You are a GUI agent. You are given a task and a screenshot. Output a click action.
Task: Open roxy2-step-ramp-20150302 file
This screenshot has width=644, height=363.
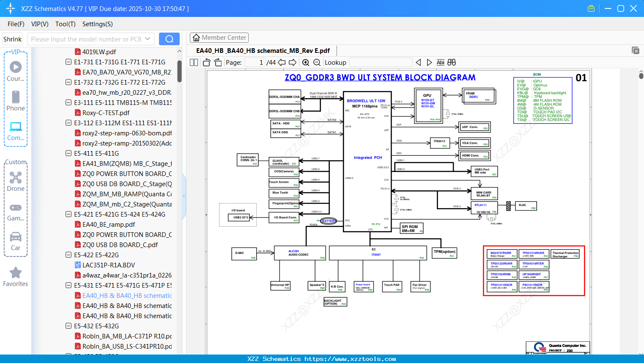pos(123,143)
